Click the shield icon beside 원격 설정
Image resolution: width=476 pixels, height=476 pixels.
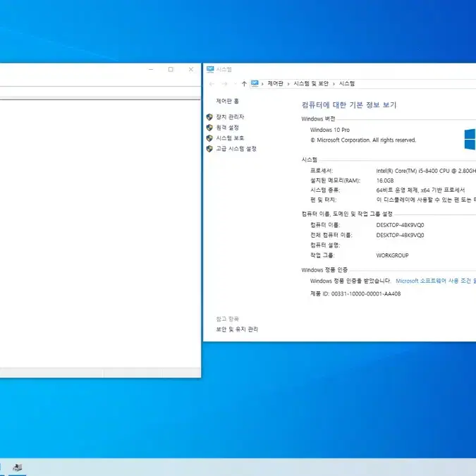(209, 128)
